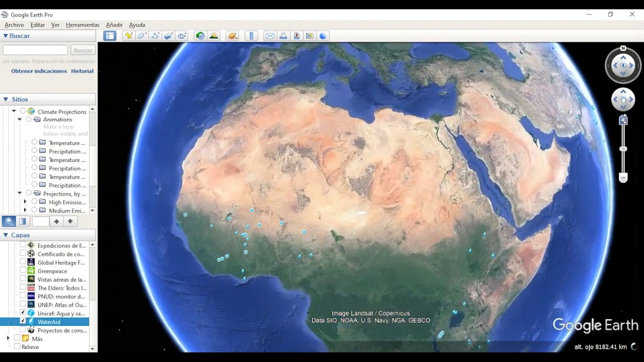Collapse the Buscar panel
Viewport: 644px width, 362px height.
click(x=6, y=36)
